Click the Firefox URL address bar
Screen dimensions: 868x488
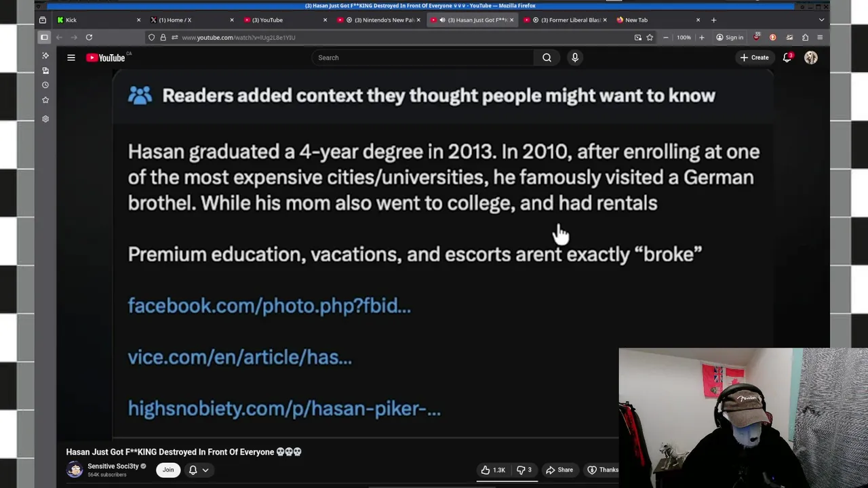(400, 37)
